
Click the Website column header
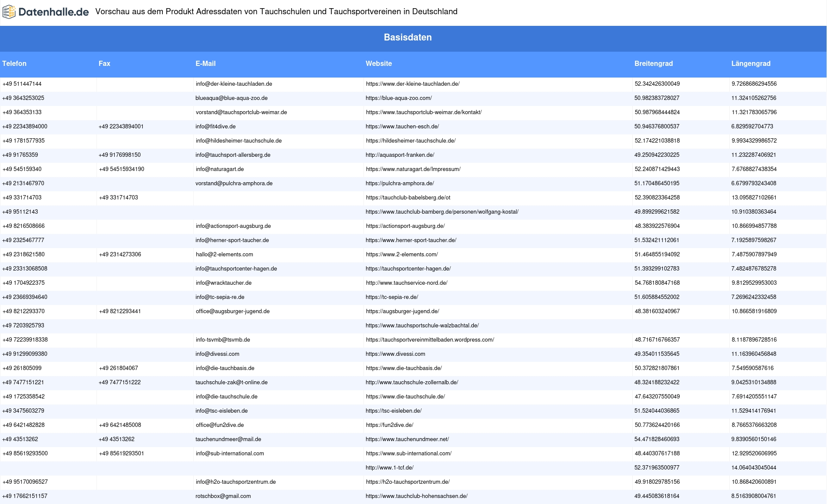click(x=379, y=63)
